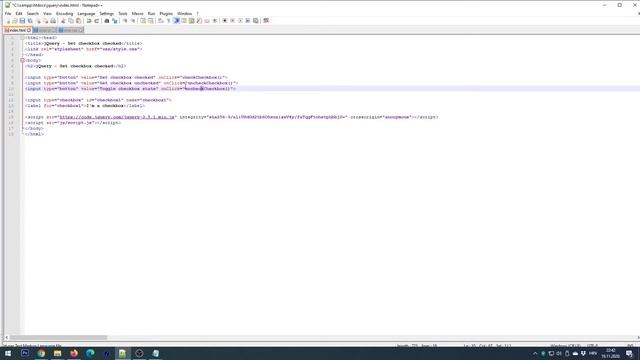Click the Print toolbar icon
Viewport: 640px width, 360px height.
[53, 21]
